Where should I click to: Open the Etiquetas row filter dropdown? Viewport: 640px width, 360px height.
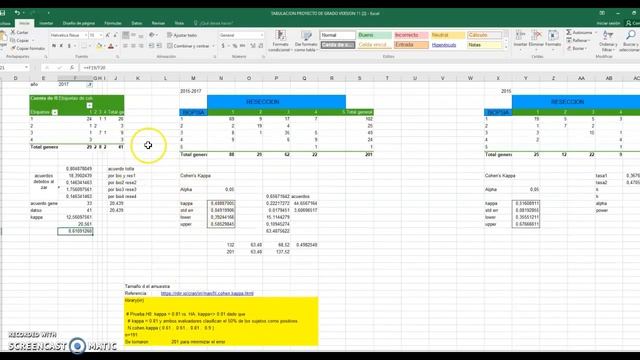pos(55,112)
